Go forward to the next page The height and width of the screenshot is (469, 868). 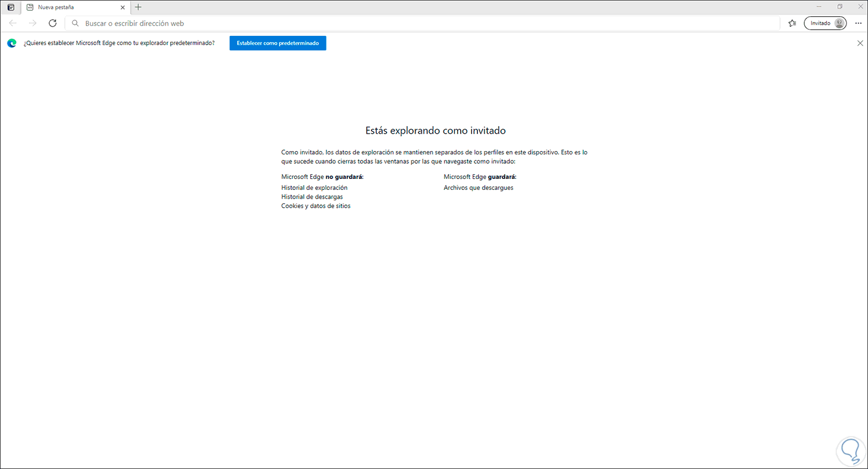pos(32,23)
